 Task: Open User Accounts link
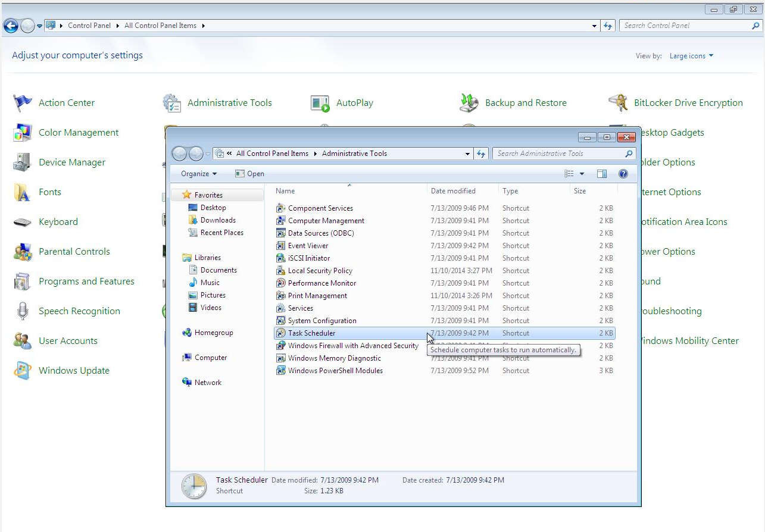point(68,341)
